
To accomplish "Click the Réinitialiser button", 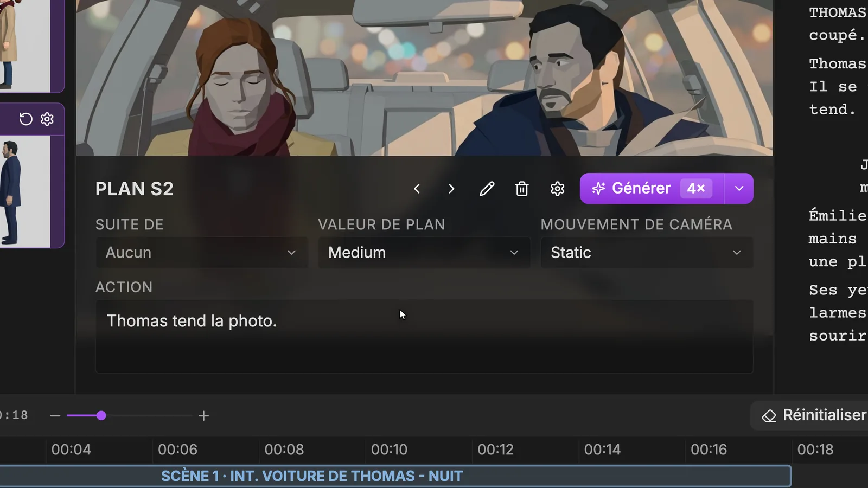I will tap(809, 415).
